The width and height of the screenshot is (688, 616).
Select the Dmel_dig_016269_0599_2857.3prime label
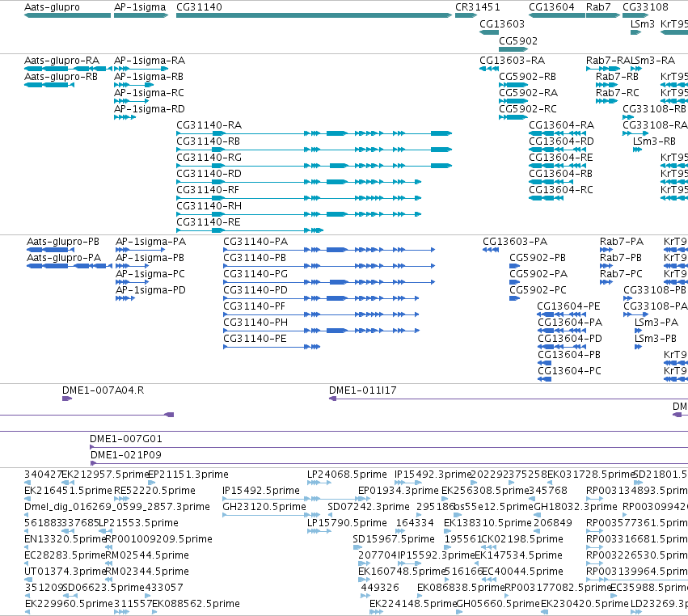[117, 507]
